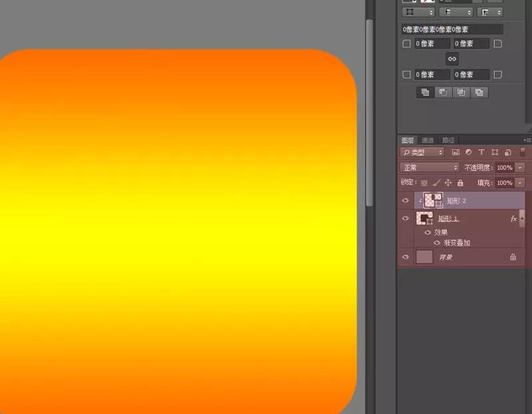Click the combined corner radii field '0像素0像素0像素0像素'
Screen dimensions: 532x414
(x=452, y=29)
